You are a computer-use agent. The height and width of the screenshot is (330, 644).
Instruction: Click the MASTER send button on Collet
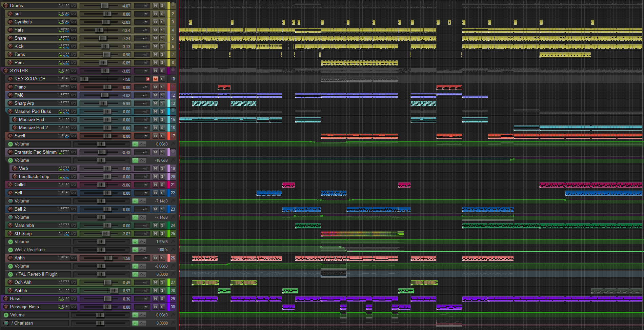[x=64, y=184]
